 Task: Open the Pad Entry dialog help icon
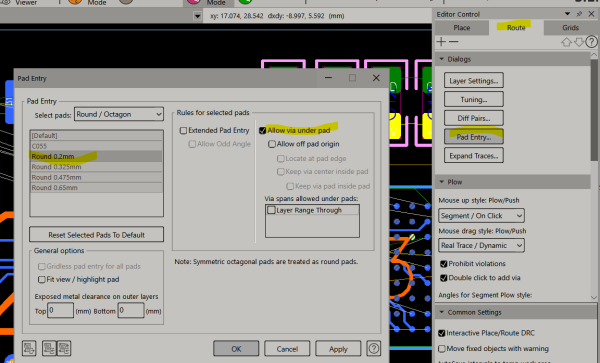point(373,348)
